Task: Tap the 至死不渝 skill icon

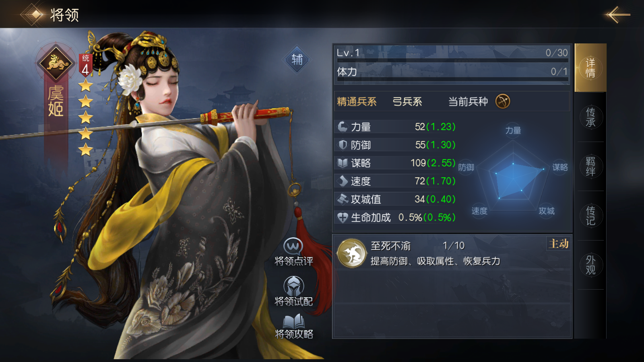Action: click(352, 253)
